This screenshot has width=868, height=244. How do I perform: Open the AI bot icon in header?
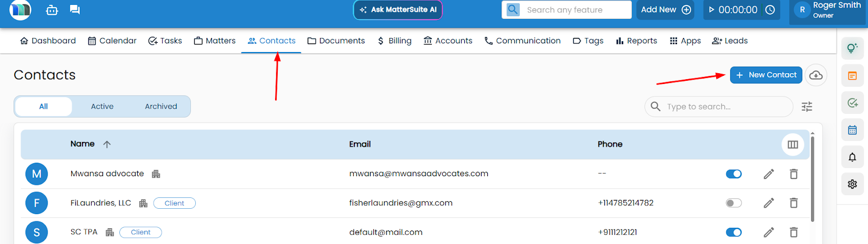pos(52,10)
